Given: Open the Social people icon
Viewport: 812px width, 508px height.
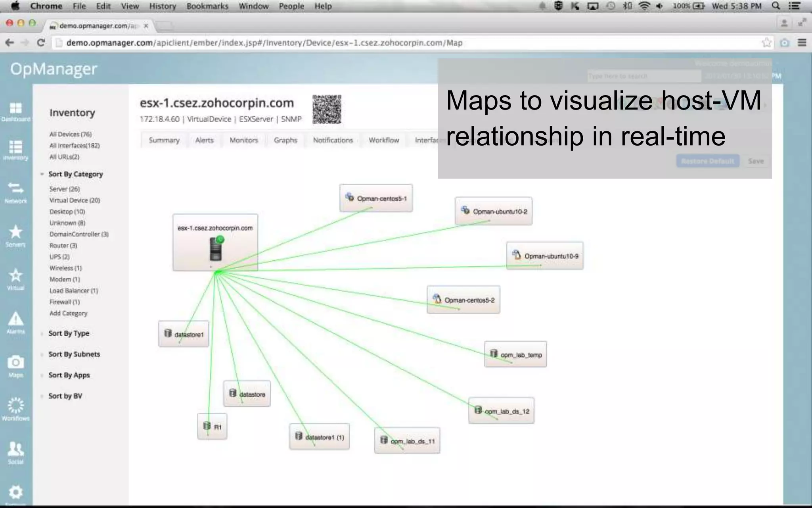Looking at the screenshot, I should pos(15,453).
